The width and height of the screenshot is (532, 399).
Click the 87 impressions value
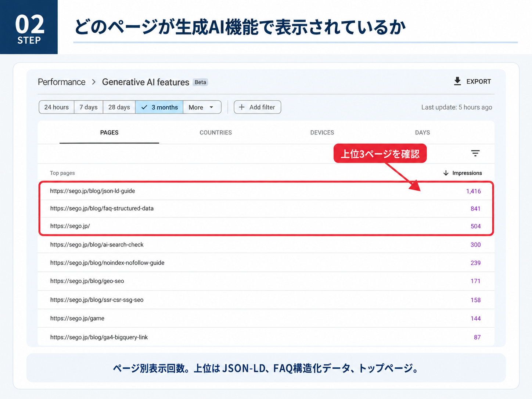tap(477, 337)
